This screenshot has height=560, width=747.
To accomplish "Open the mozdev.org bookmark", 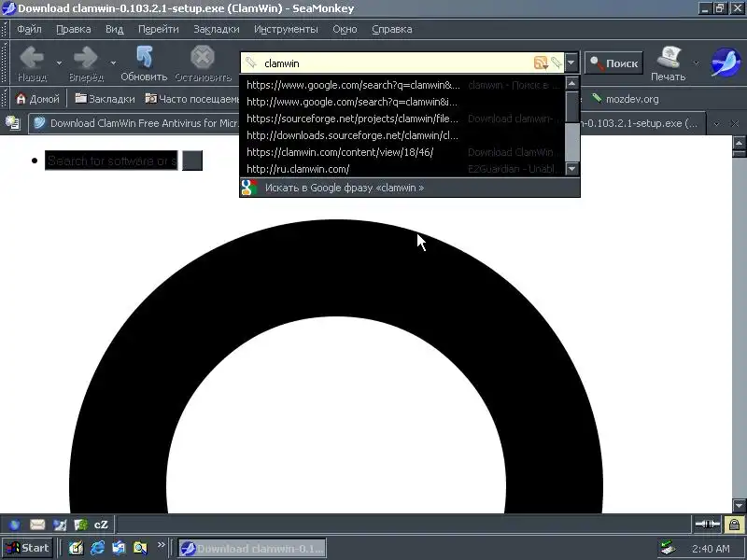I will 625,99.
